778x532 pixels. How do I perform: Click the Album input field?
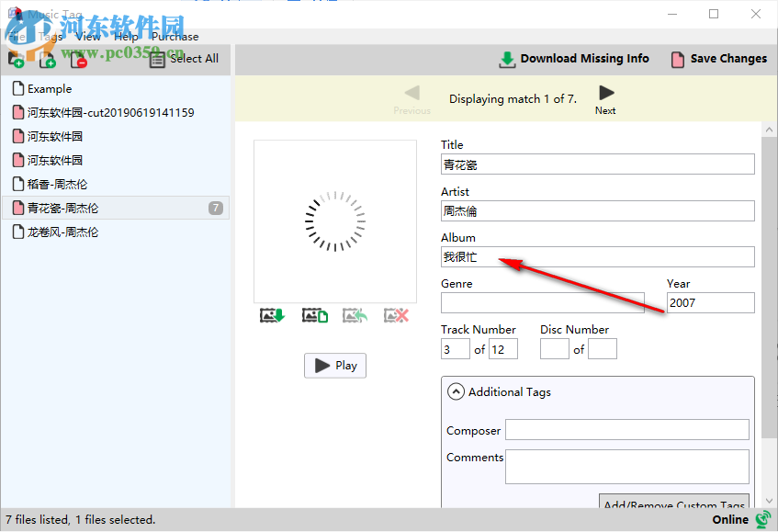tap(597, 257)
